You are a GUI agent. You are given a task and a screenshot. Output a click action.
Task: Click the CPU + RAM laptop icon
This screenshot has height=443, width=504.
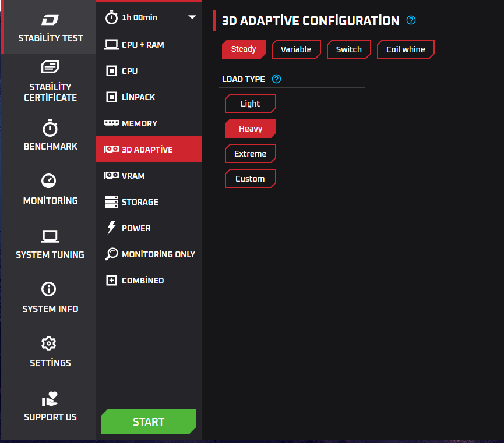pyautogui.click(x=111, y=45)
